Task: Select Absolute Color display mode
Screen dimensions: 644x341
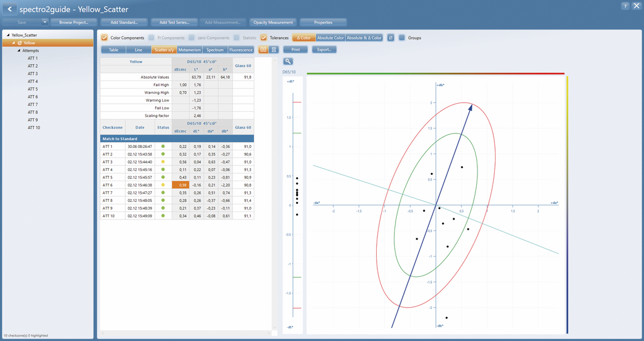Action: [x=330, y=37]
